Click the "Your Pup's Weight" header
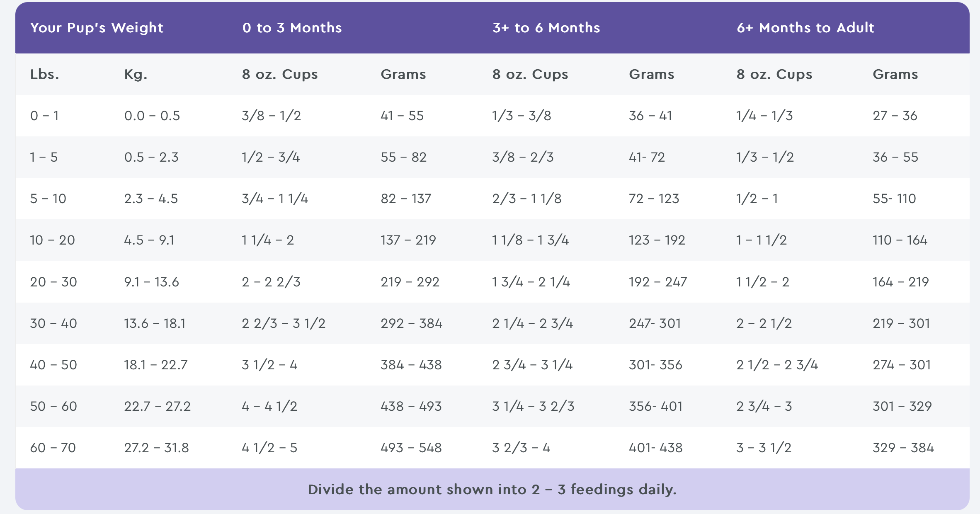This screenshot has width=980, height=514. [97, 28]
